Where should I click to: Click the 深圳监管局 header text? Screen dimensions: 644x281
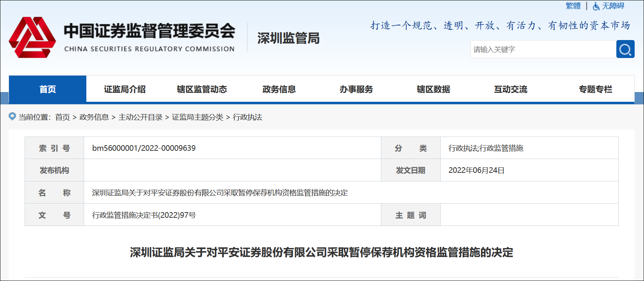coord(288,38)
